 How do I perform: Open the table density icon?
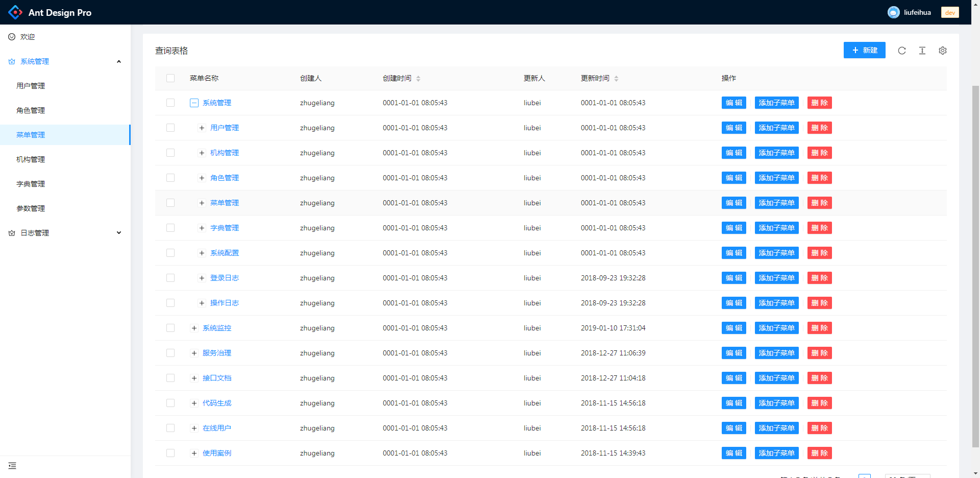922,51
